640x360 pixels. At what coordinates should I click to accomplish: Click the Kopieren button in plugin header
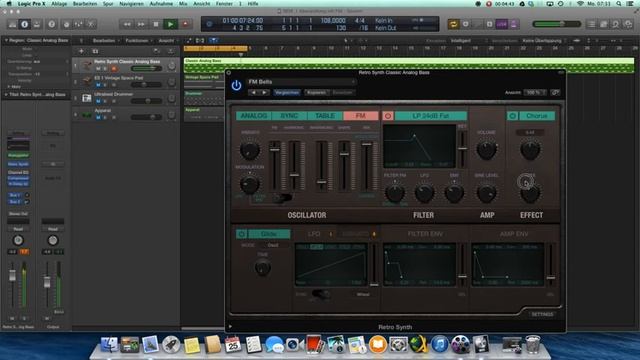click(x=316, y=93)
